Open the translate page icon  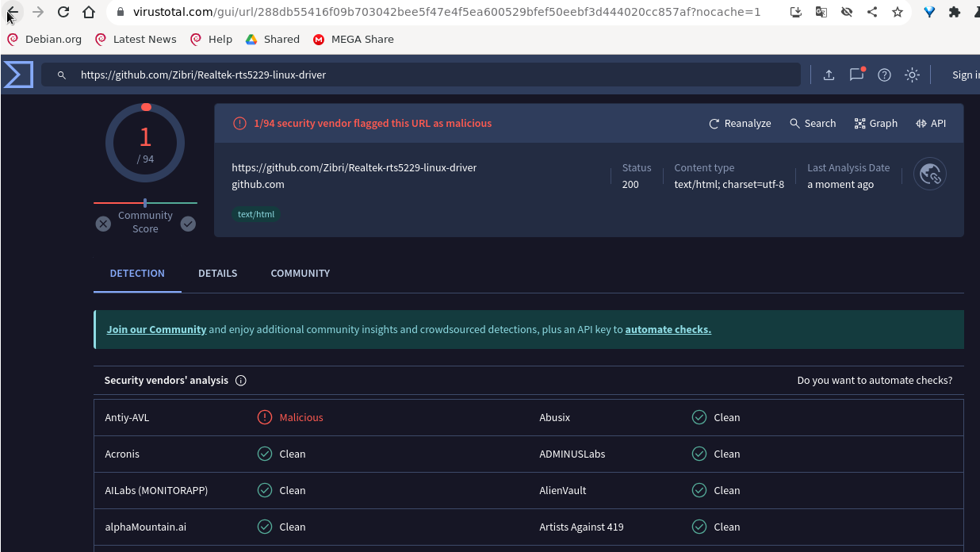click(x=821, y=12)
